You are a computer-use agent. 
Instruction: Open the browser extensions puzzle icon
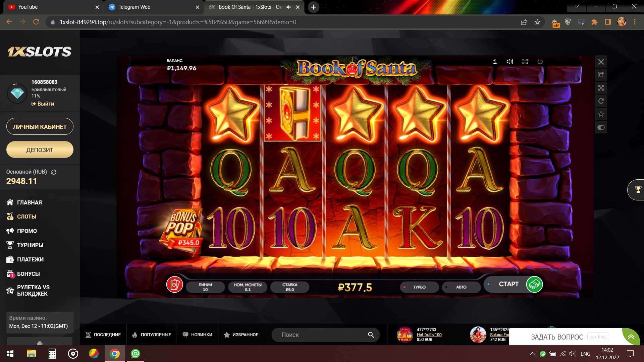tap(594, 22)
